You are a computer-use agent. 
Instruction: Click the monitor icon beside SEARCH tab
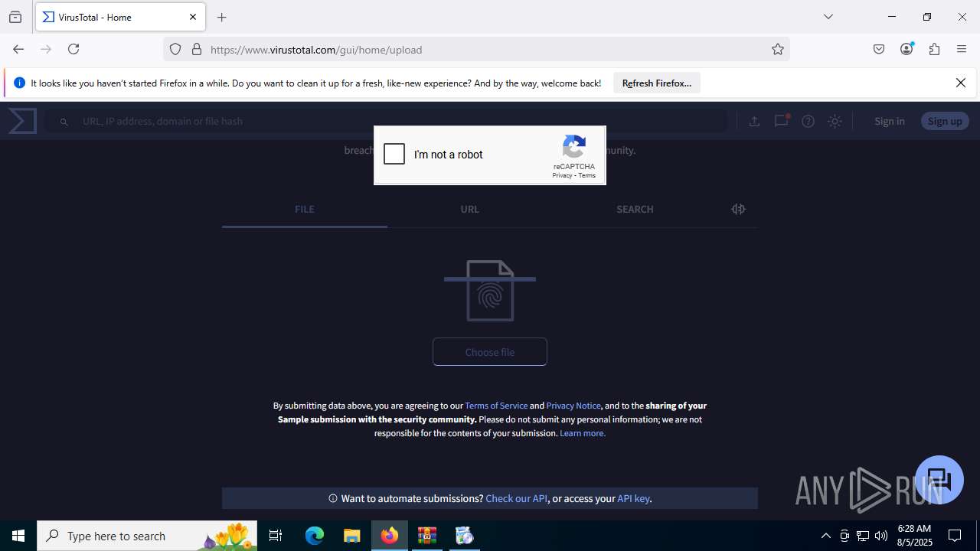point(738,209)
